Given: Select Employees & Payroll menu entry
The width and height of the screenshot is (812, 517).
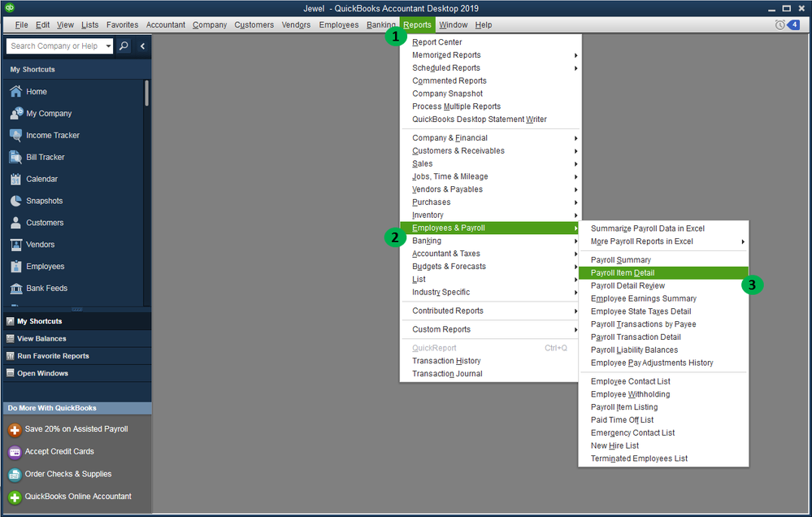Looking at the screenshot, I should 489,228.
